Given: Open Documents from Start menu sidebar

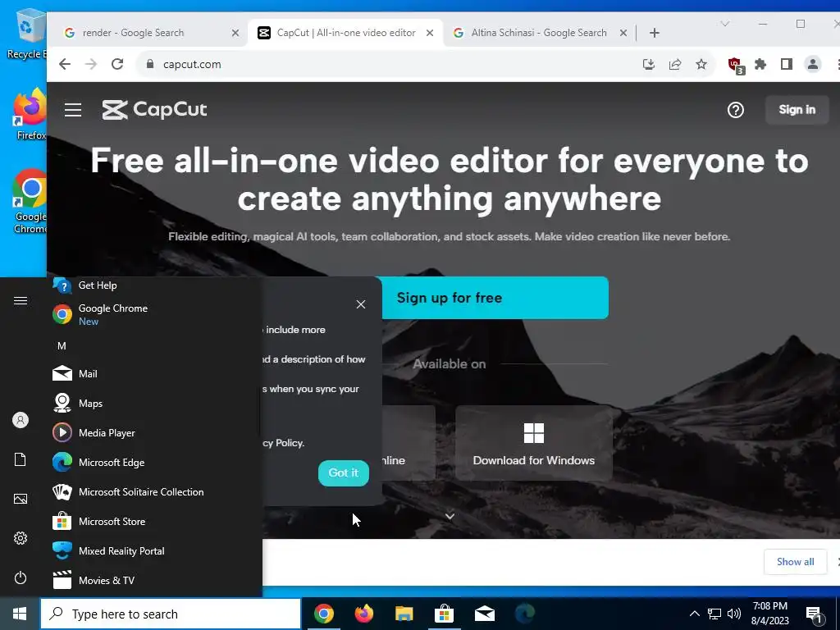Looking at the screenshot, I should 21,459.
